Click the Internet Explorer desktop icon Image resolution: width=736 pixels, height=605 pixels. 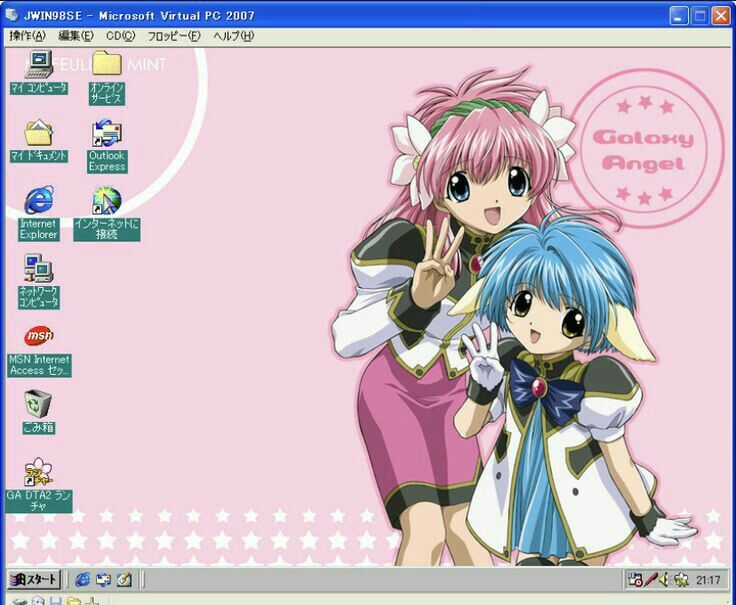(x=39, y=202)
